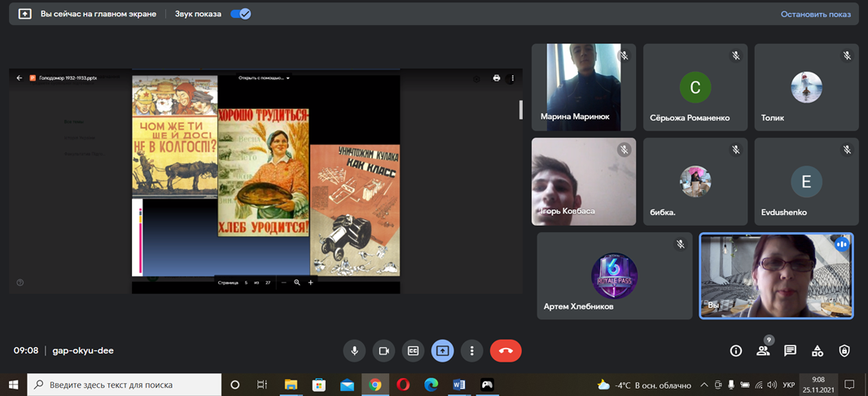
Task: Toggle the microphone button in Meet
Action: [x=354, y=350]
